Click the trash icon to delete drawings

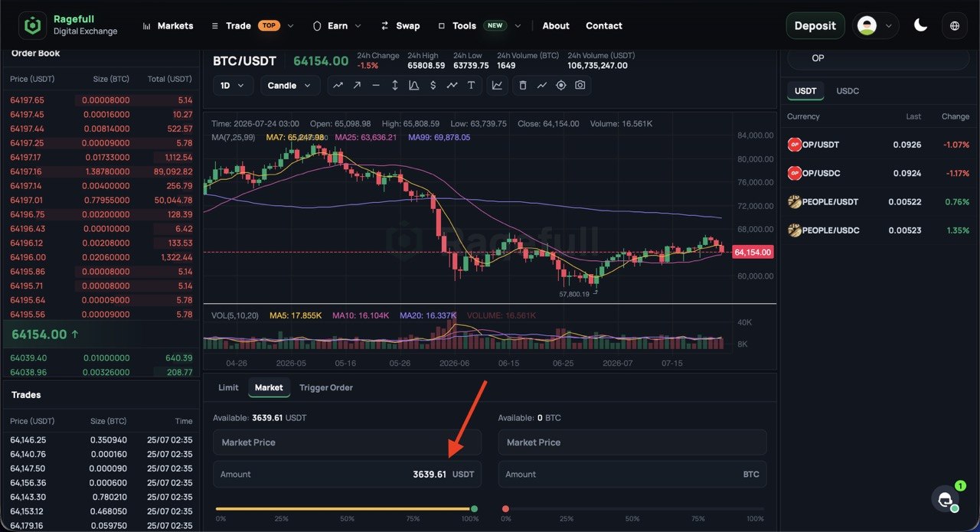pyautogui.click(x=523, y=86)
